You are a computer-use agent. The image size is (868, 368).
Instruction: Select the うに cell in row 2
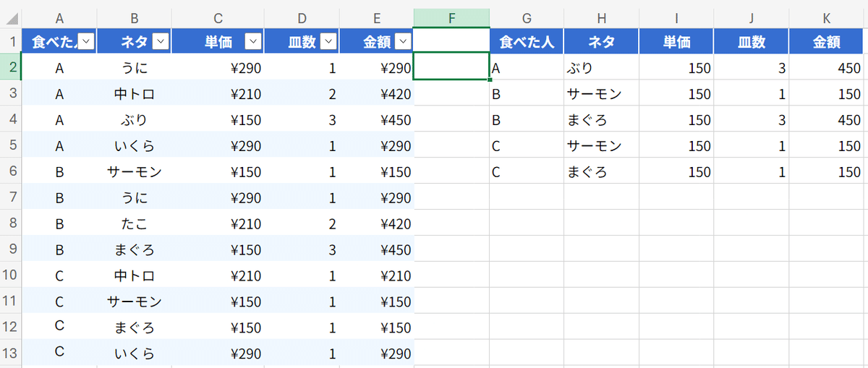pyautogui.click(x=134, y=67)
